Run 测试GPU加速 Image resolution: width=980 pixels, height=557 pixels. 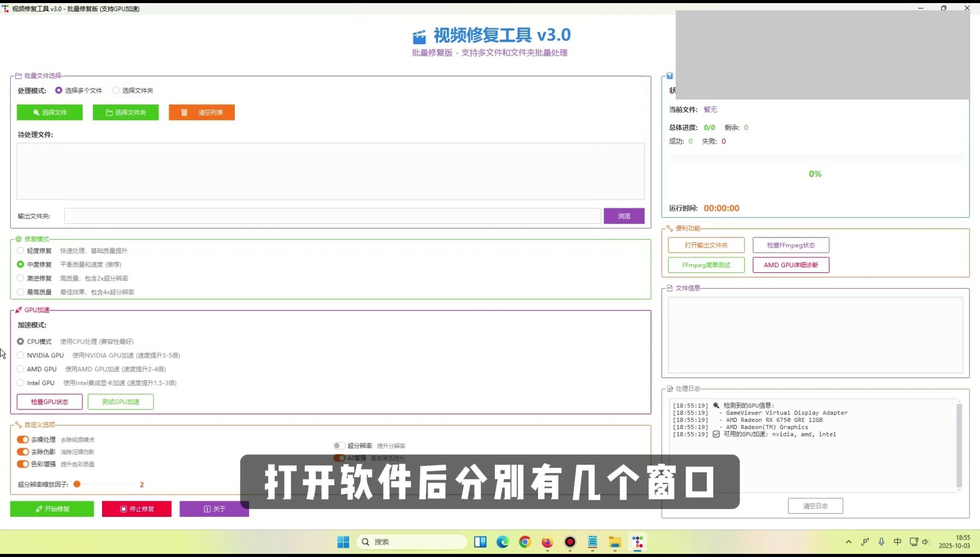click(x=121, y=402)
